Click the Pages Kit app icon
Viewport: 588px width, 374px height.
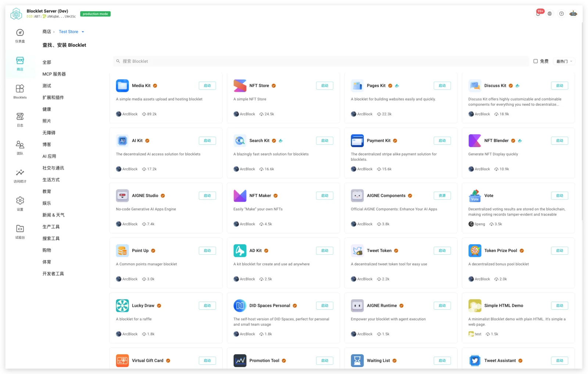click(357, 86)
